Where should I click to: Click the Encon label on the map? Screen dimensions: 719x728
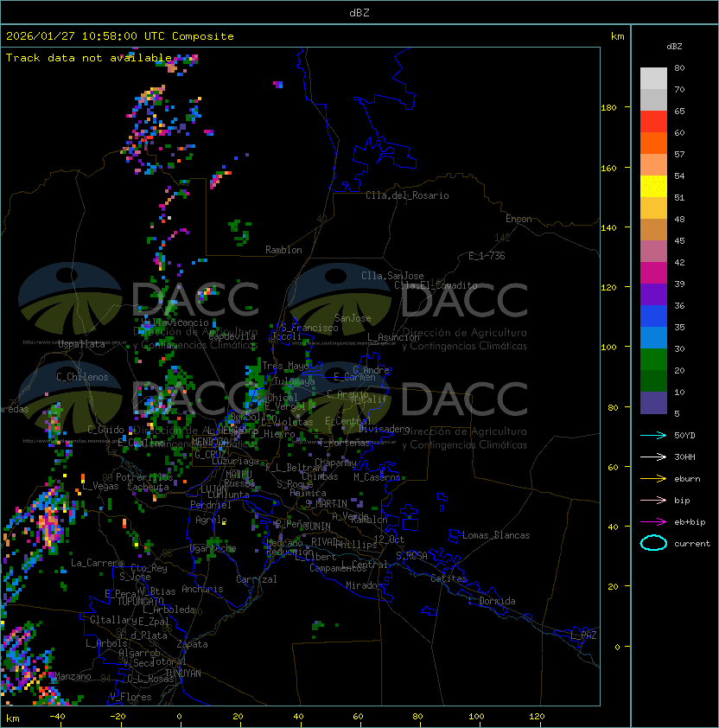coord(519,219)
